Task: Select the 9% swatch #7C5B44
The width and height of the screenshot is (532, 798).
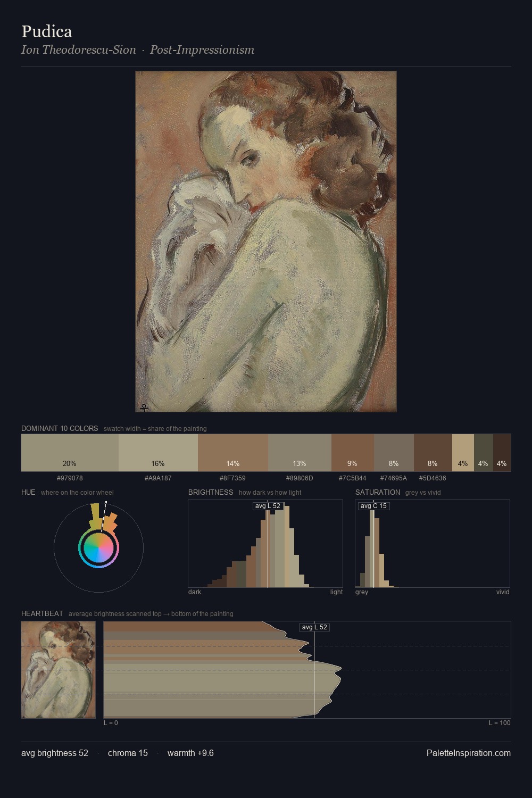Action: coord(353,453)
